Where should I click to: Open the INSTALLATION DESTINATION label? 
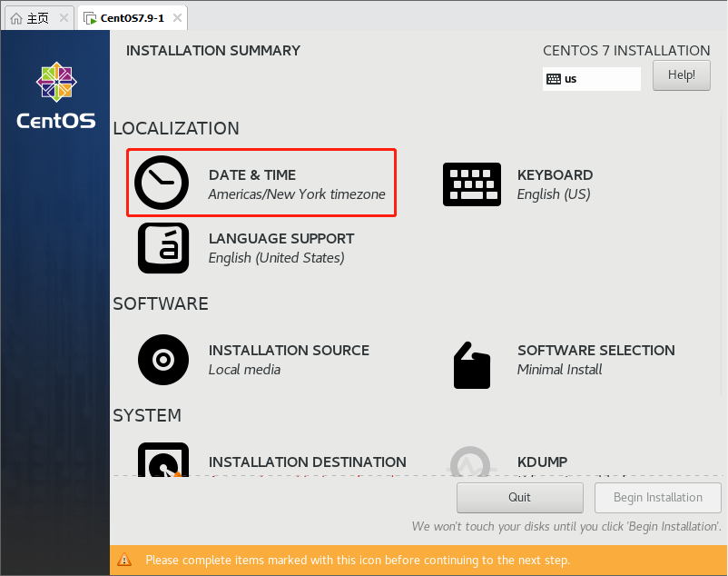coord(308,462)
